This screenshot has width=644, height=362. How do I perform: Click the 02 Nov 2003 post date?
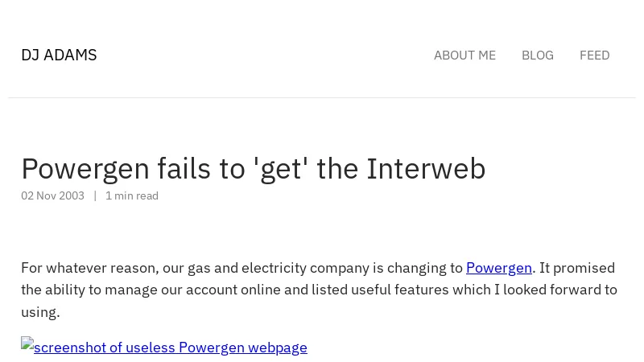click(52, 195)
